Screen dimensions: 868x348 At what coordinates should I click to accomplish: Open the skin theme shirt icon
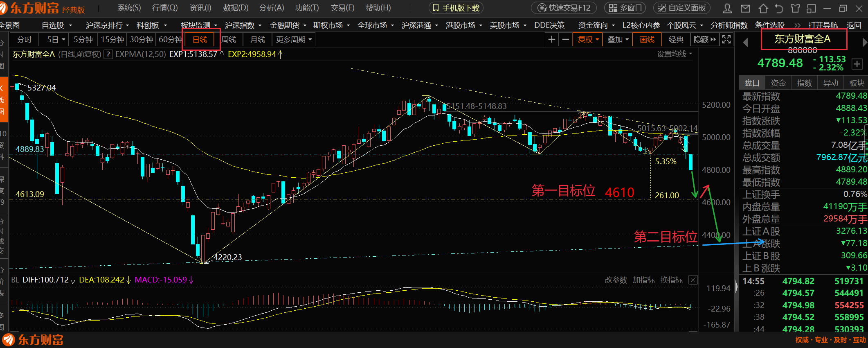coord(795,8)
